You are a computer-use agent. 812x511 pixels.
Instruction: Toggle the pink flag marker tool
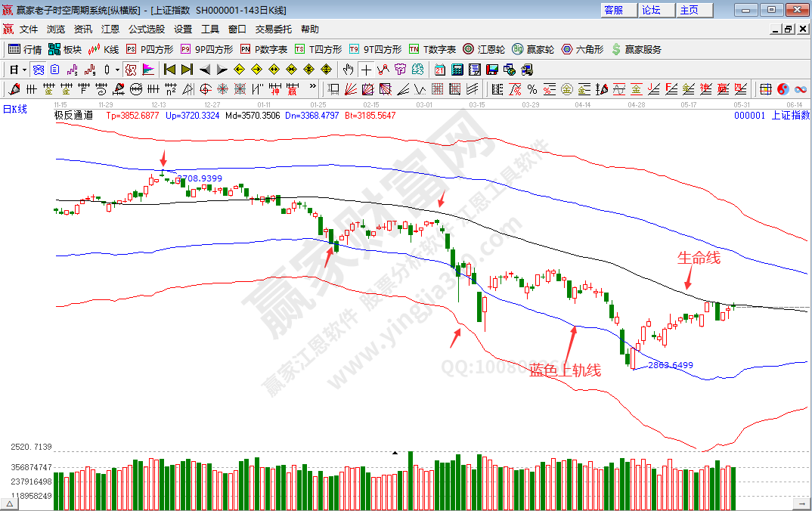point(147,70)
